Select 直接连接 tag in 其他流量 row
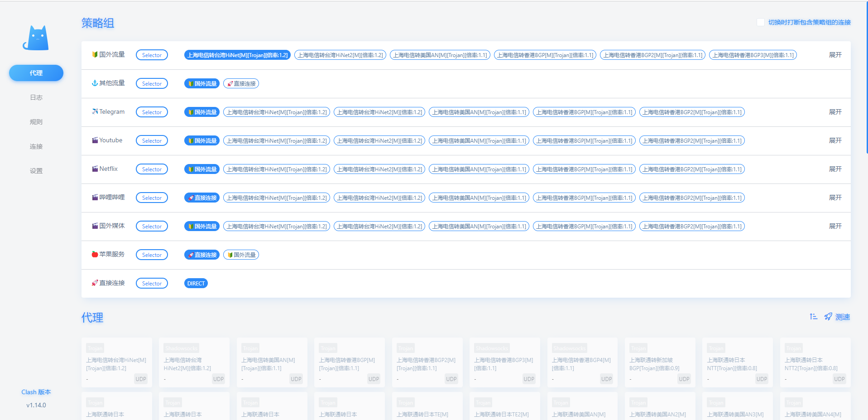868x420 pixels. 241,83
